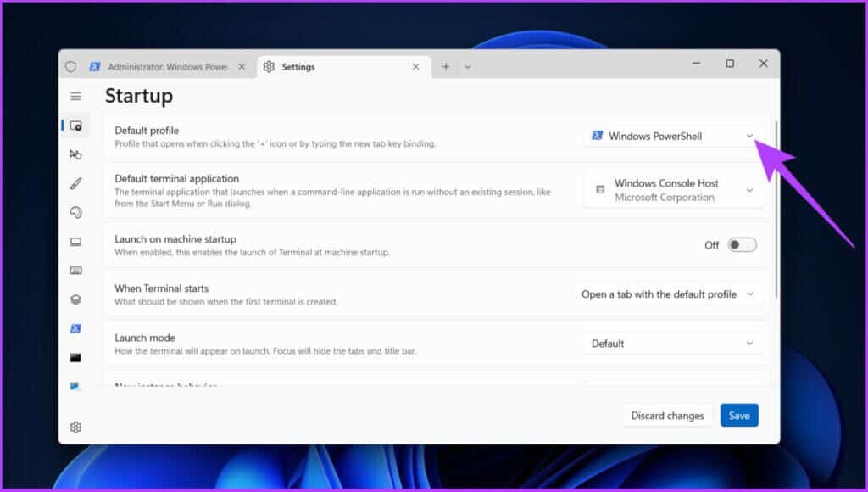The width and height of the screenshot is (868, 492).
Task: Open the Color schemes palette sidebar icon
Action: coord(75,212)
